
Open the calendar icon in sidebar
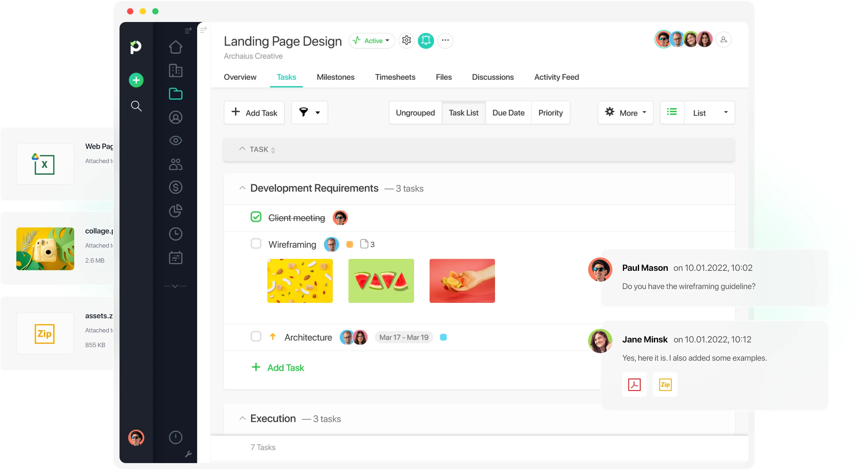coord(175,258)
